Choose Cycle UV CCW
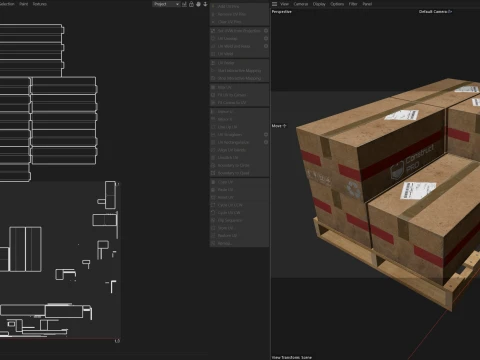 pyautogui.click(x=239, y=205)
